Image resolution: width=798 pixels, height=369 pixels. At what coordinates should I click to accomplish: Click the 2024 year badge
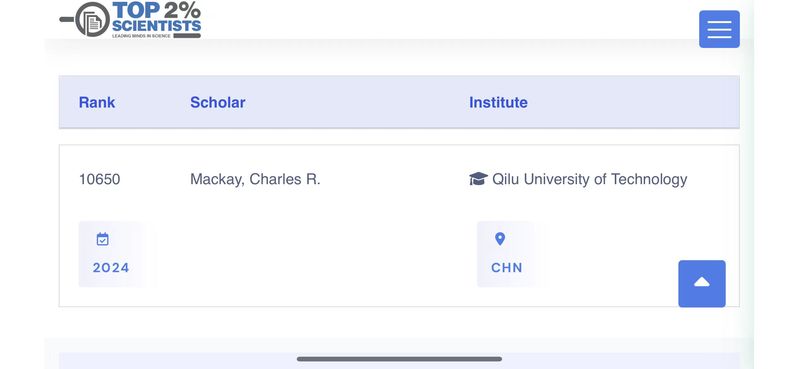(x=111, y=254)
